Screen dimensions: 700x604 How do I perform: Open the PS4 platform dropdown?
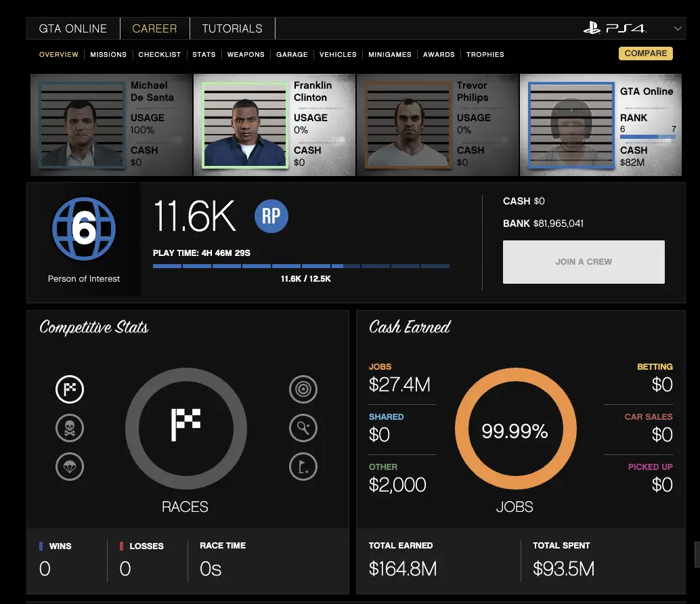click(678, 28)
